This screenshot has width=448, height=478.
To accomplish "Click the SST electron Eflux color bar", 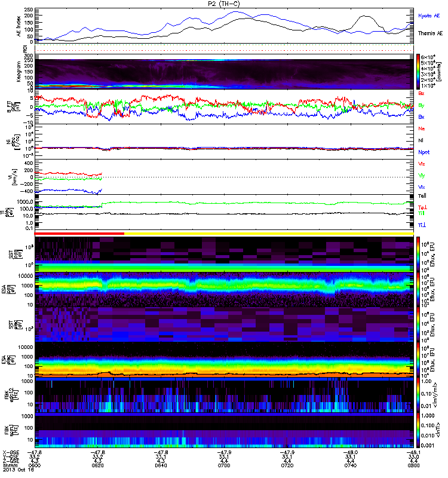I will pos(418,324).
